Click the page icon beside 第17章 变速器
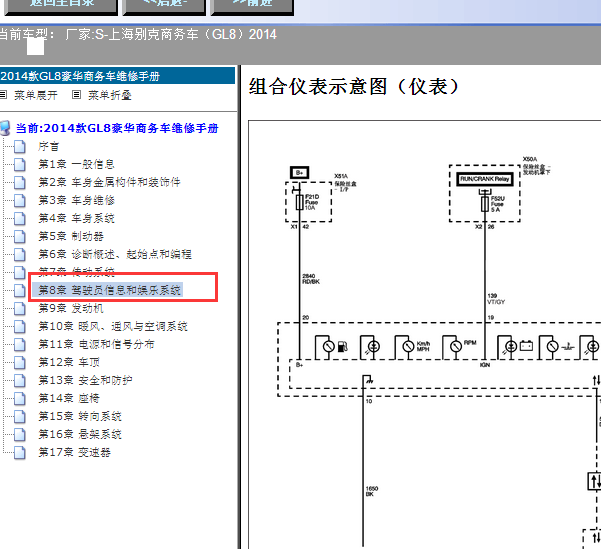 tap(20, 452)
